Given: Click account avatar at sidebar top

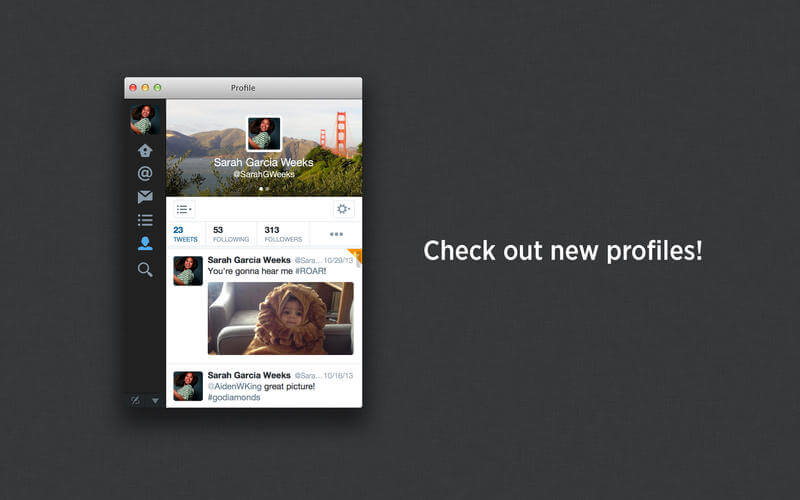Looking at the screenshot, I should 145,119.
